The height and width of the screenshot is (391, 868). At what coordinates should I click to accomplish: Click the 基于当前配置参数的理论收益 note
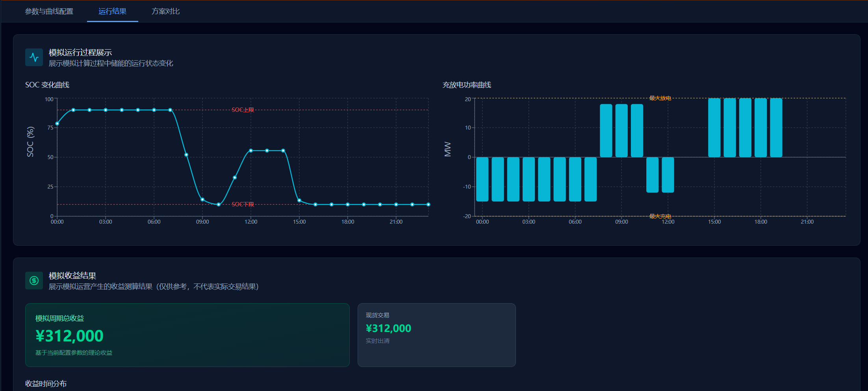pos(74,353)
